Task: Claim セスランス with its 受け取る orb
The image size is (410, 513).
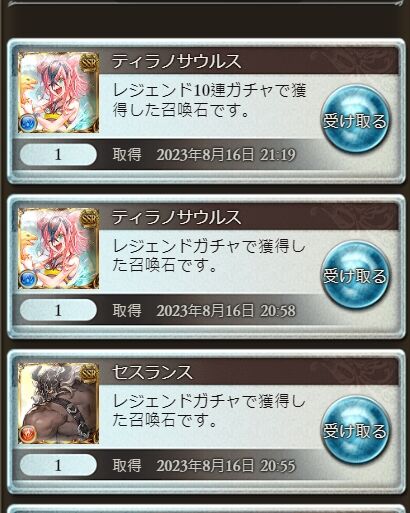Action: [x=355, y=430]
